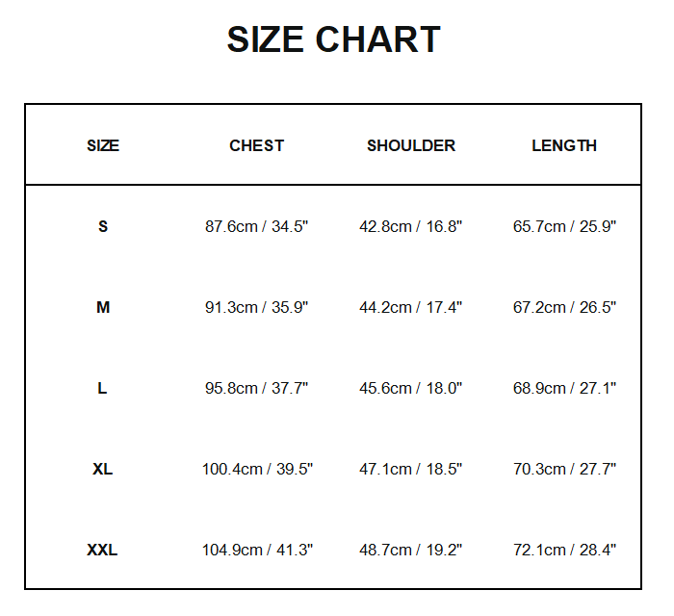This screenshot has height=616, width=674.
Task: Click the XXL size row label
Action: (x=103, y=551)
